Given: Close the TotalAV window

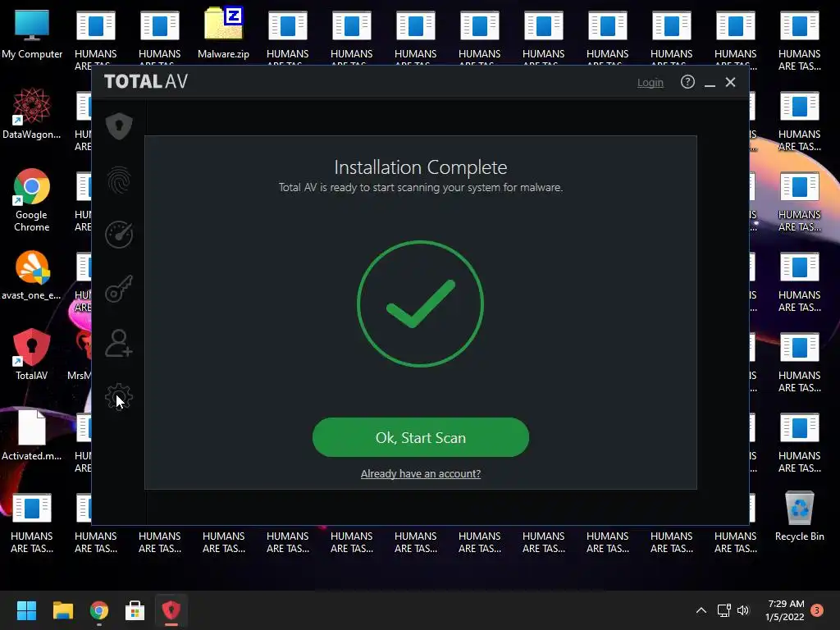Looking at the screenshot, I should coord(731,82).
